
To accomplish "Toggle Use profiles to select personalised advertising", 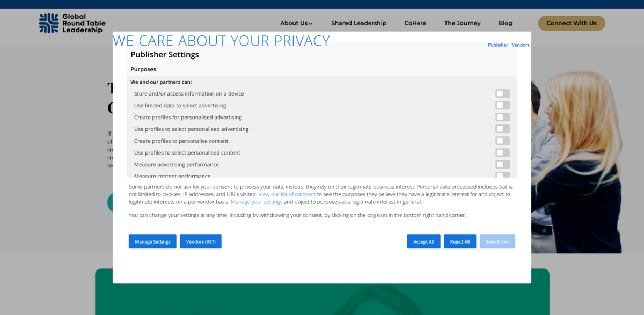I will tap(502, 129).
